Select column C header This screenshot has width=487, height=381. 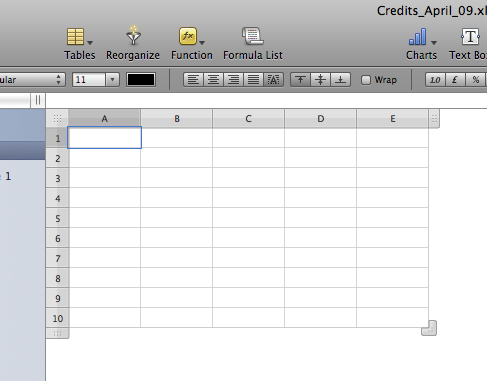coord(248,118)
